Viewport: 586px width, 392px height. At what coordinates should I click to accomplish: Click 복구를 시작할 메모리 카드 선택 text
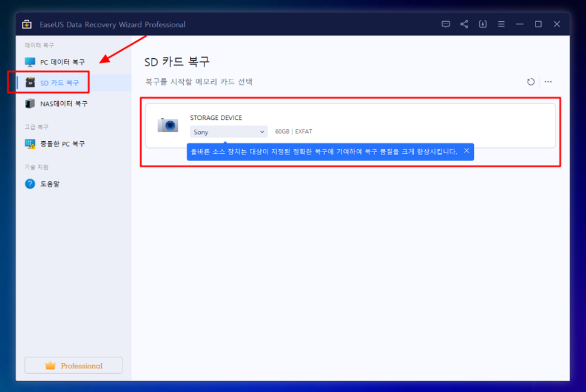pyautogui.click(x=199, y=82)
